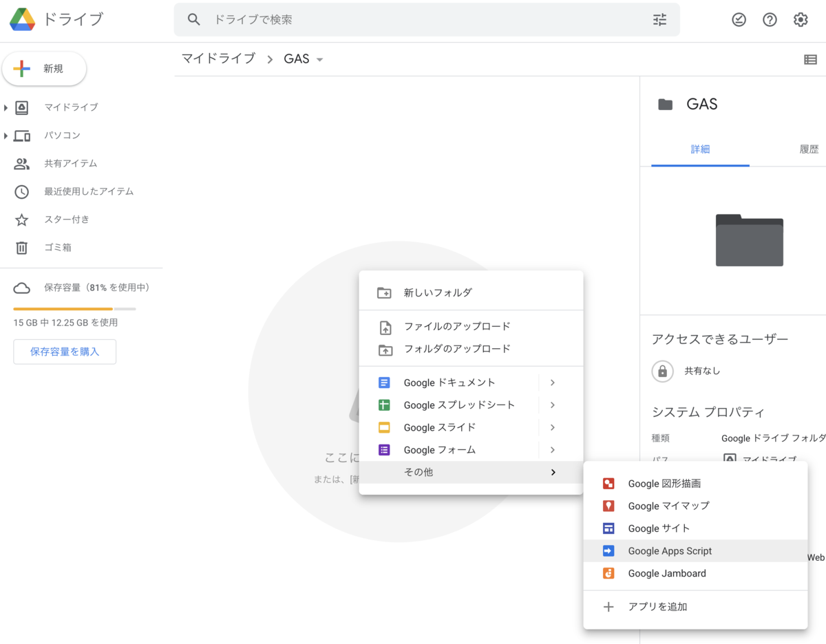Expand the パソコン tree arrow

click(x=6, y=136)
